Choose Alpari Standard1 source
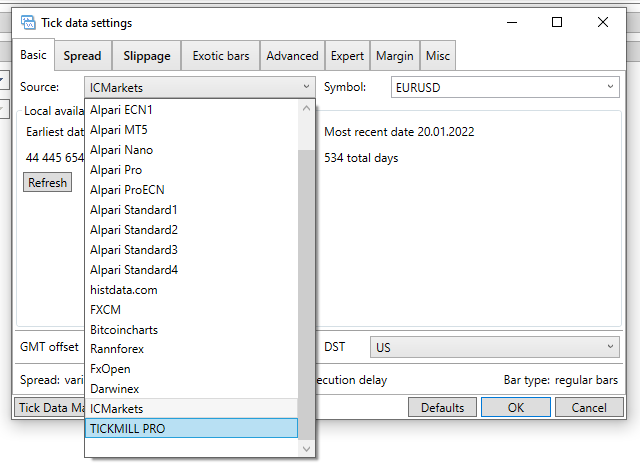The width and height of the screenshot is (640, 463). tap(191, 210)
